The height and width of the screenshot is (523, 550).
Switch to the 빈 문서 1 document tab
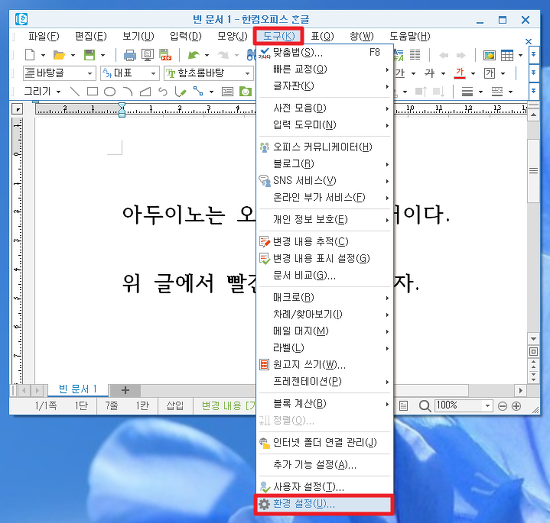click(x=78, y=389)
